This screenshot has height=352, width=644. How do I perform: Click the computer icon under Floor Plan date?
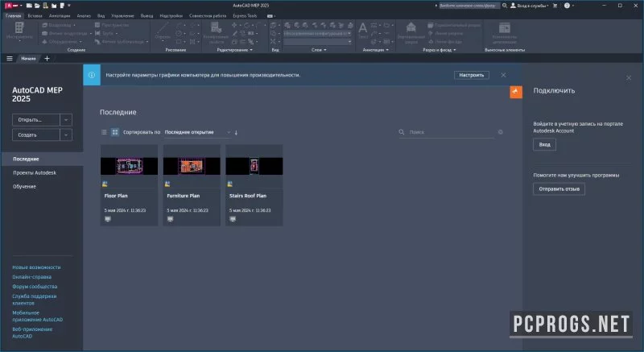[108, 219]
